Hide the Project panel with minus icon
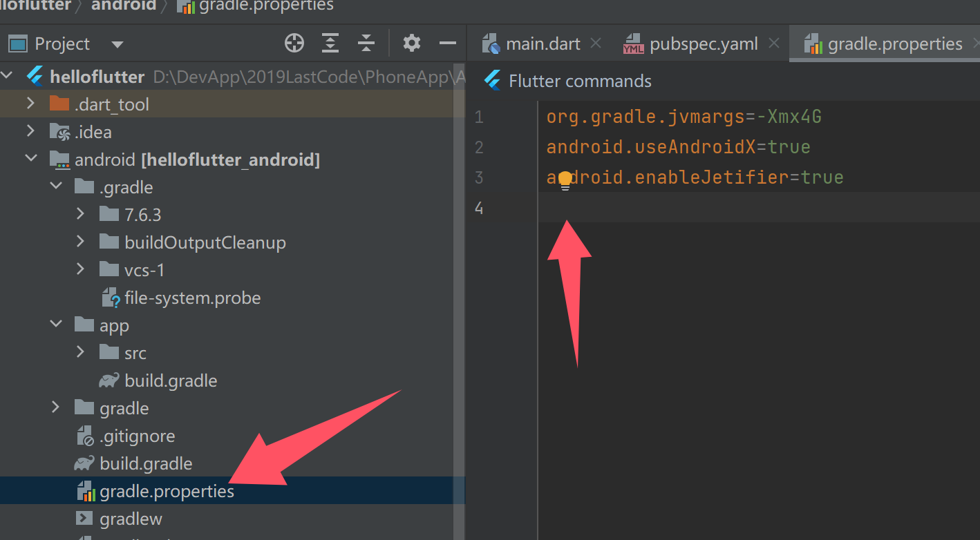The width and height of the screenshot is (980, 540). click(x=448, y=44)
